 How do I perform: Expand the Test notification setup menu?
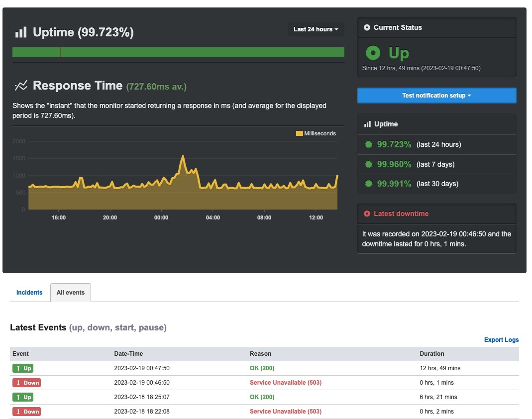tap(436, 96)
